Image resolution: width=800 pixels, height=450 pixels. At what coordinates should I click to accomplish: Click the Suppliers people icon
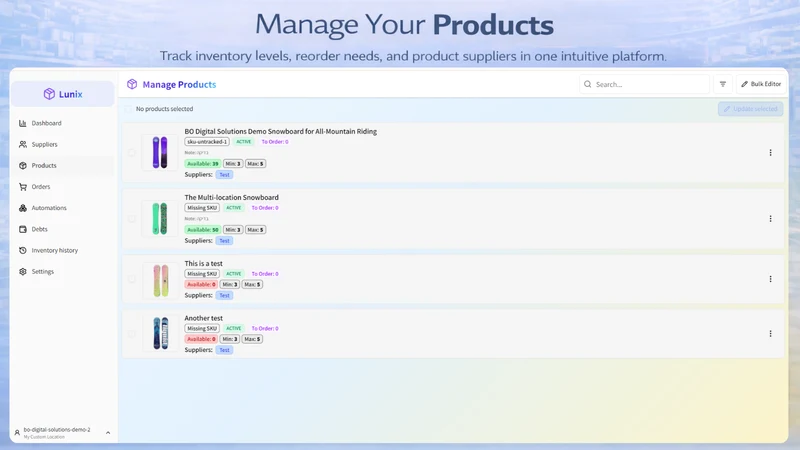pos(22,144)
